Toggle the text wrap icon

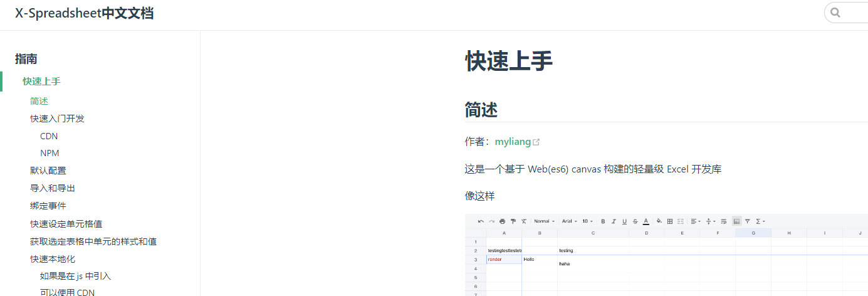(x=724, y=221)
